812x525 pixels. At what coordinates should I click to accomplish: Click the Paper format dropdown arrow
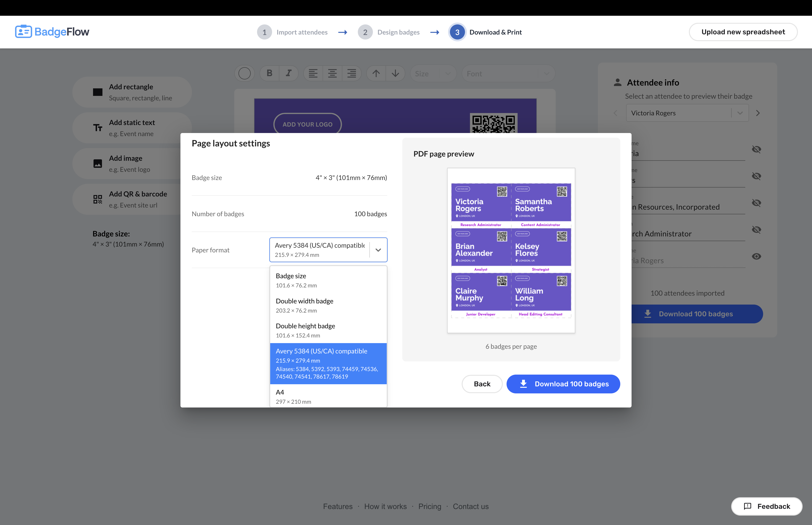click(378, 250)
